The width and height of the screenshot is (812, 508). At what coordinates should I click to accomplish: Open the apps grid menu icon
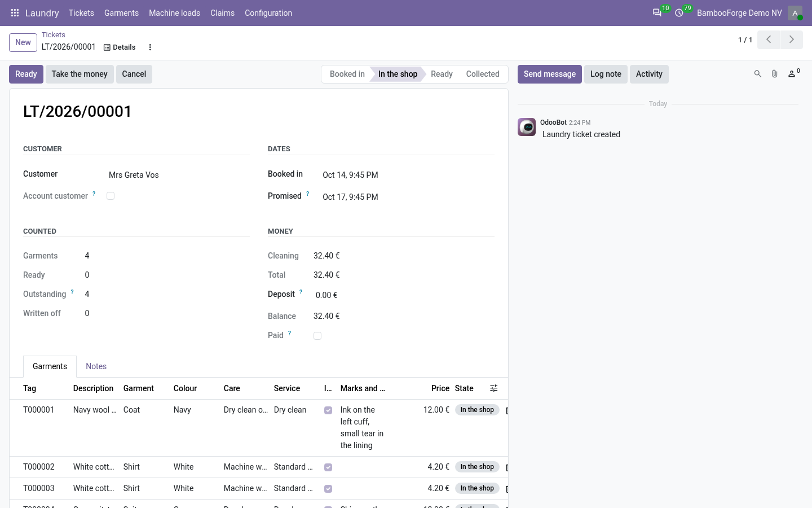(x=15, y=12)
